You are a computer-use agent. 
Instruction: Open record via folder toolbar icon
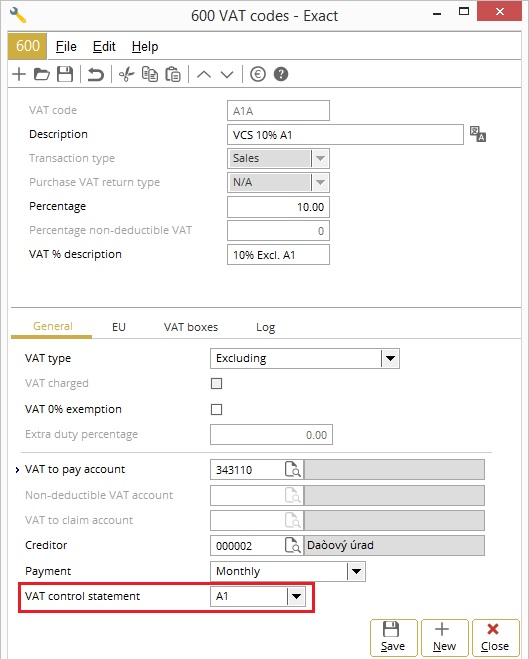pos(42,74)
